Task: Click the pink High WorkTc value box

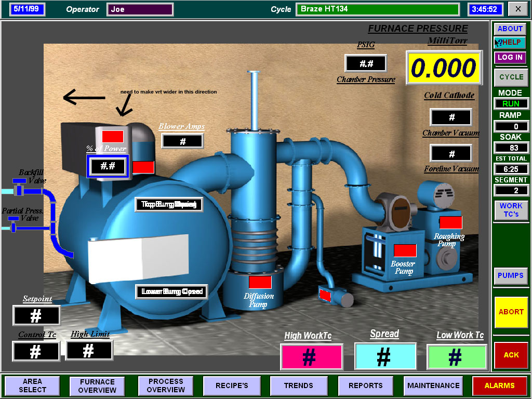Action: [x=311, y=357]
